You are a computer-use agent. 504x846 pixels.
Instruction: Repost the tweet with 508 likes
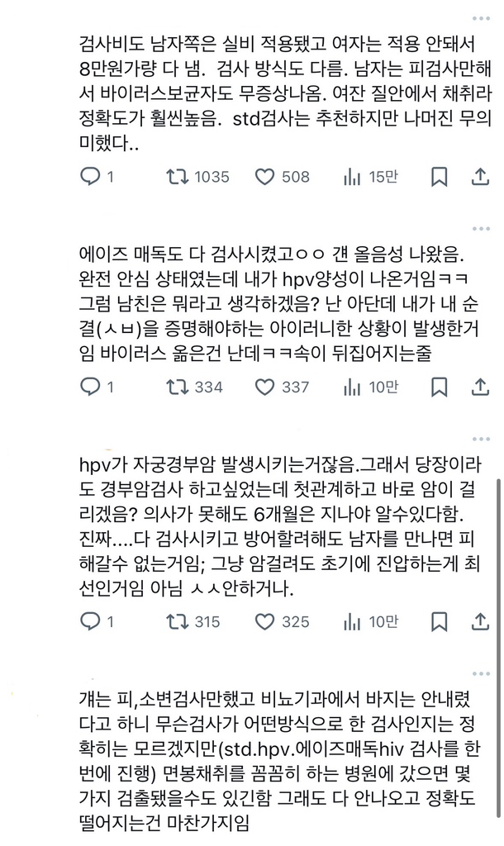(175, 176)
